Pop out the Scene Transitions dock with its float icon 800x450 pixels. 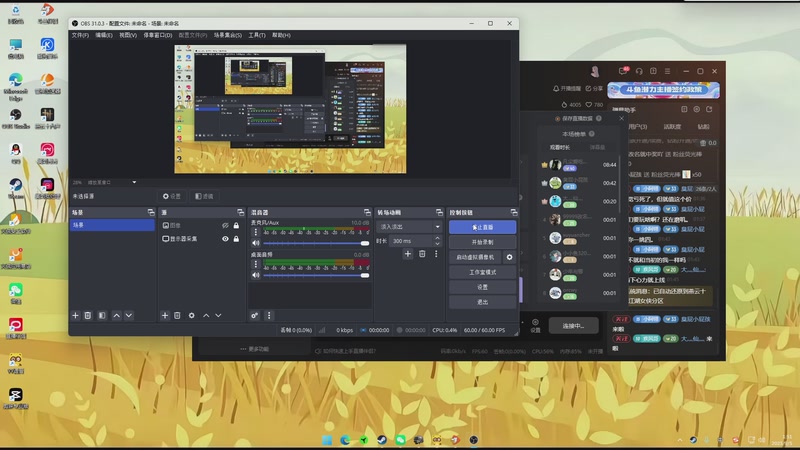pyautogui.click(x=439, y=212)
